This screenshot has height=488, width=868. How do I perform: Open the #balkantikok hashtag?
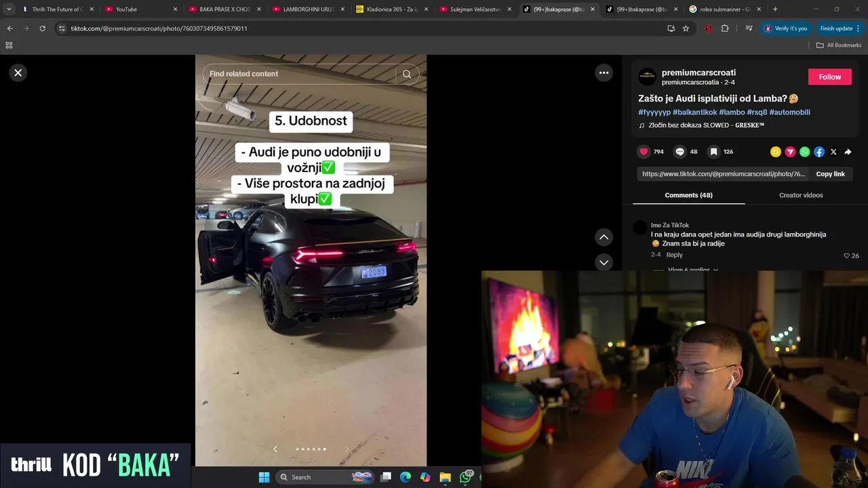(x=694, y=112)
